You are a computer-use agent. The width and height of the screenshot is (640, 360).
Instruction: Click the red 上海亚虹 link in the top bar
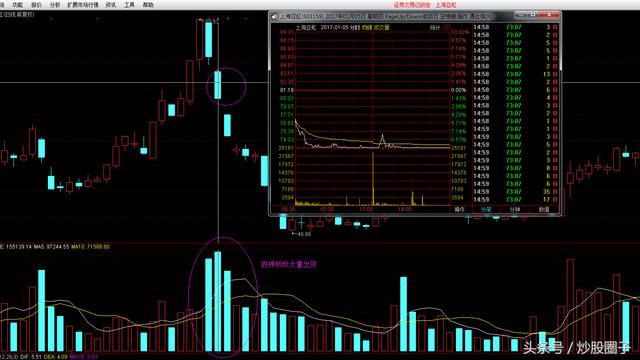(x=446, y=5)
